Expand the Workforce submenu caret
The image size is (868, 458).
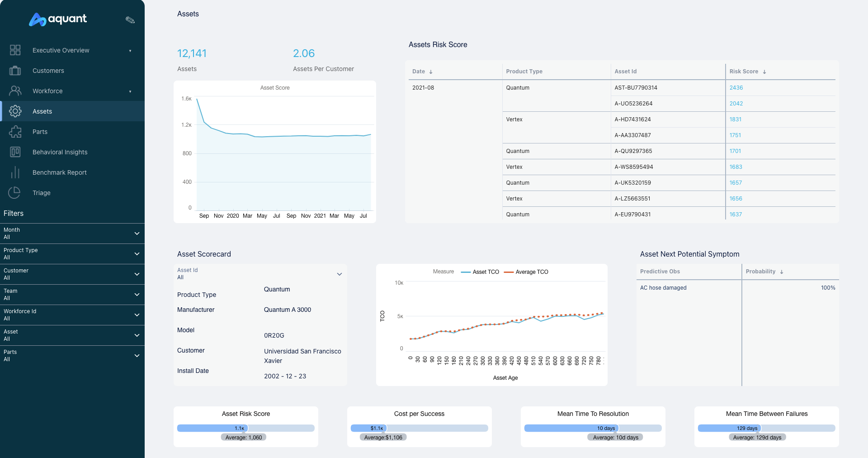click(x=130, y=91)
